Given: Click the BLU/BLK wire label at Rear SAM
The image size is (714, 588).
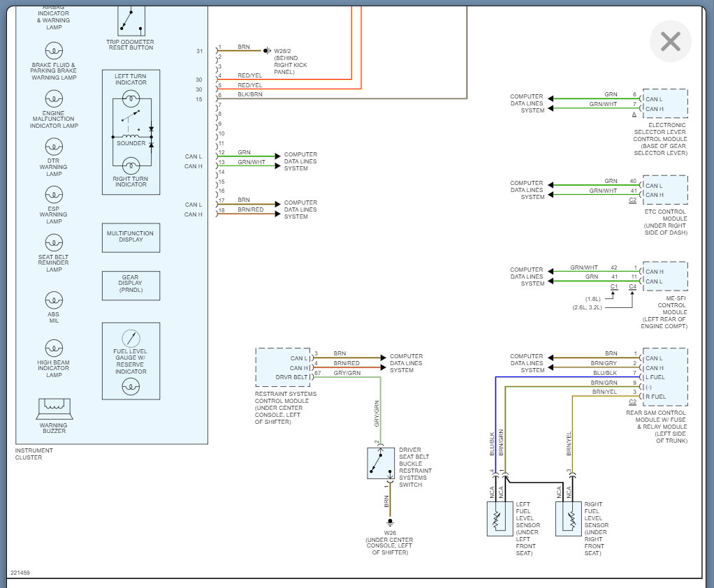Looking at the screenshot, I should pyautogui.click(x=605, y=373).
